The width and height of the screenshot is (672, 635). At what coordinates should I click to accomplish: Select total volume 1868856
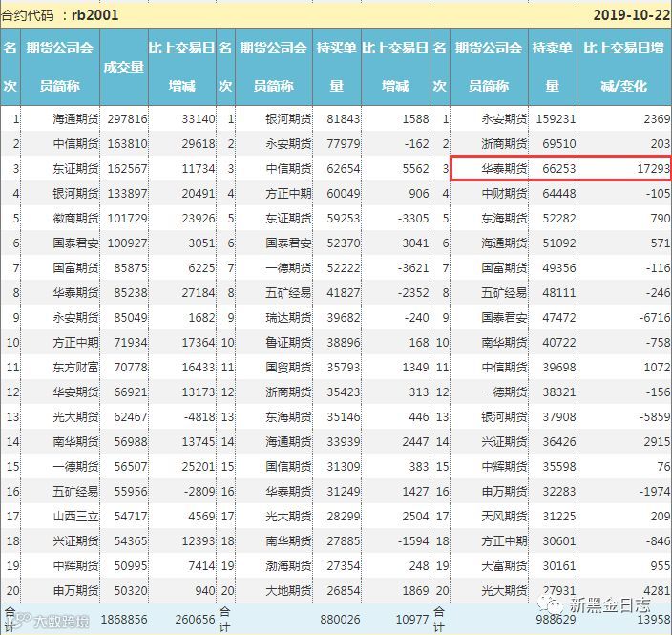[124, 620]
